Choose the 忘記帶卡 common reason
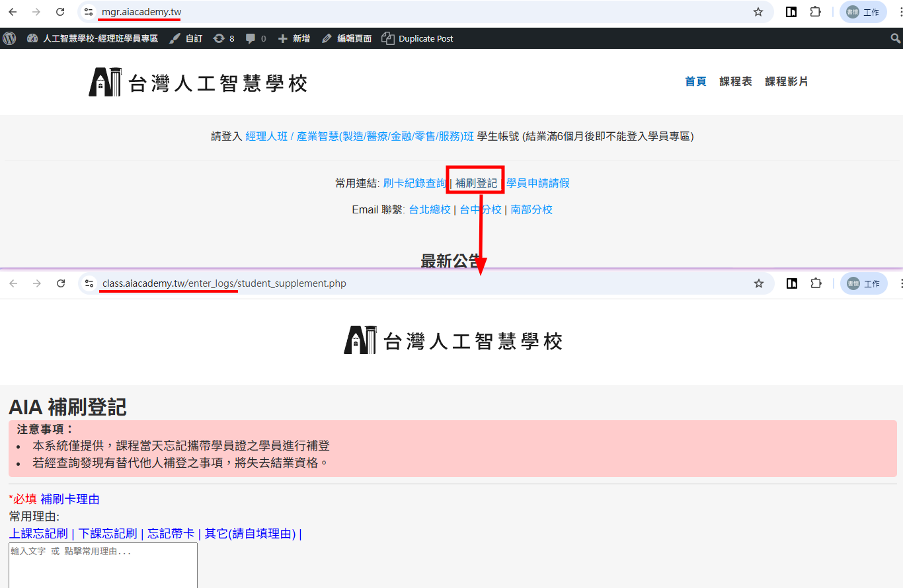The height and width of the screenshot is (588, 903). [x=171, y=534]
